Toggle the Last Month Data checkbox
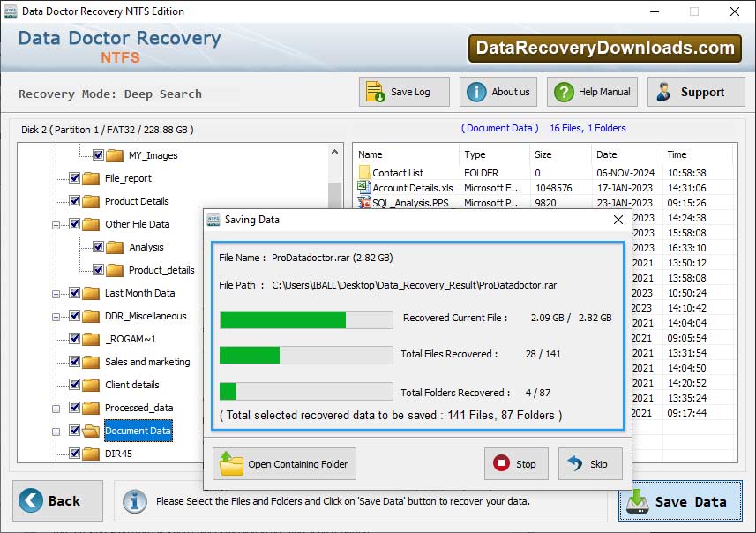 (x=74, y=292)
